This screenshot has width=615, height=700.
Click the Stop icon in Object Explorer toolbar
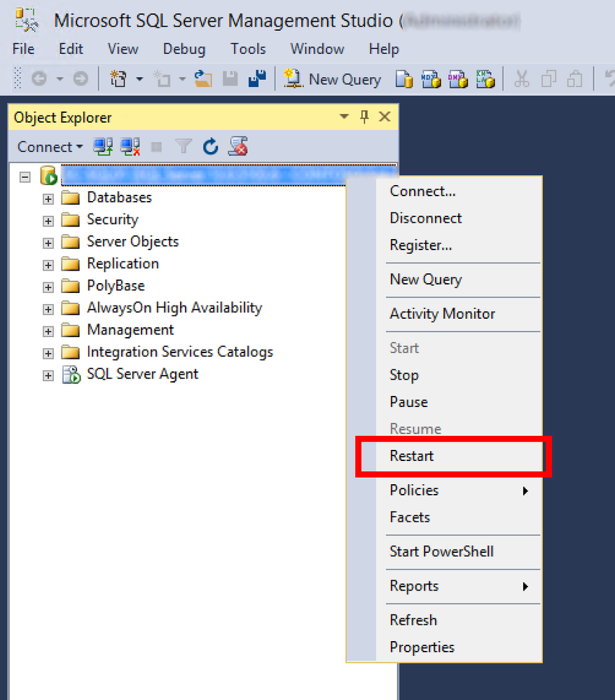157,147
